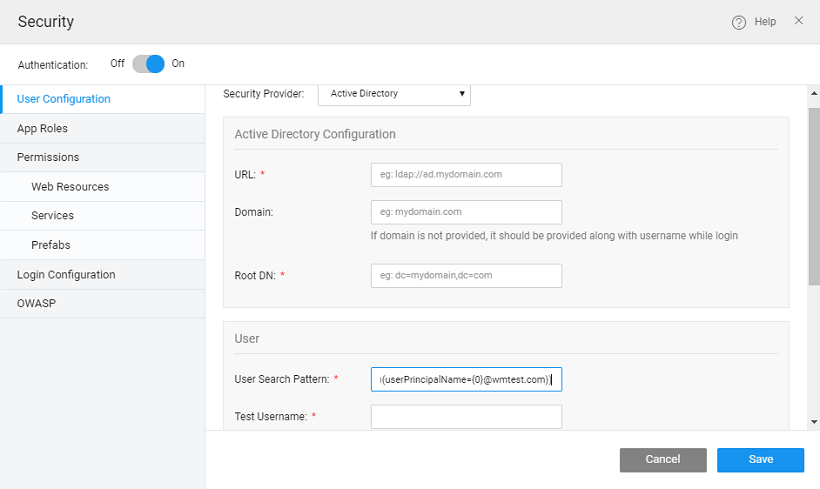Open the OWASP settings

tap(36, 304)
